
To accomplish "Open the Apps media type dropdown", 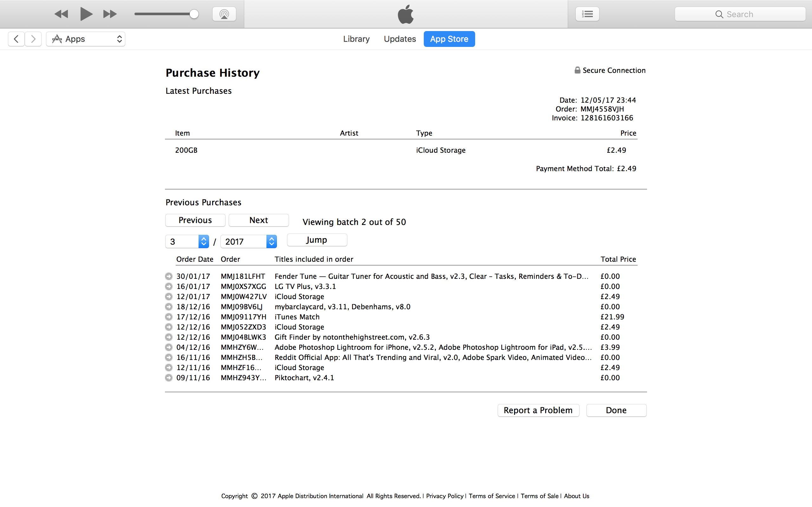I will (86, 39).
